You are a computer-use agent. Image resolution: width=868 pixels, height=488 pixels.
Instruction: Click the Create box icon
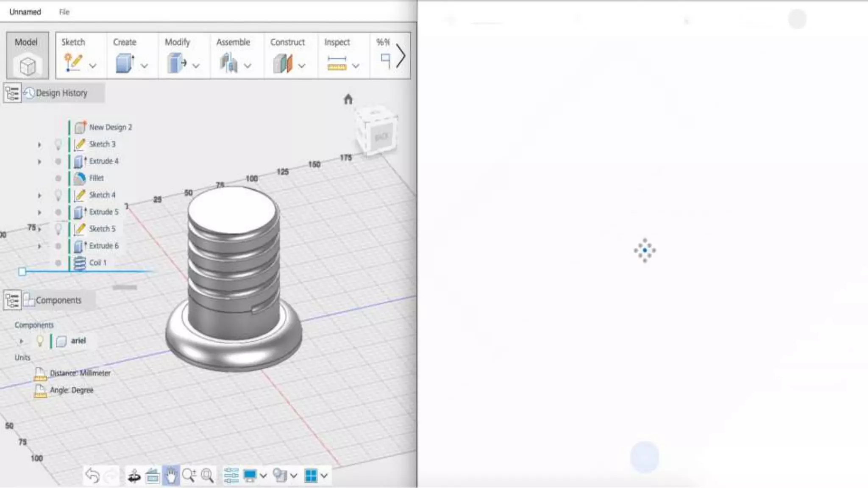tap(125, 63)
